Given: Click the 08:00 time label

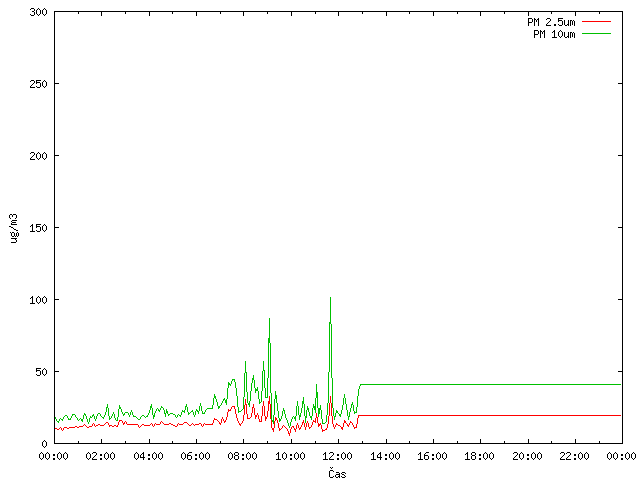Looking at the screenshot, I should point(243,456).
